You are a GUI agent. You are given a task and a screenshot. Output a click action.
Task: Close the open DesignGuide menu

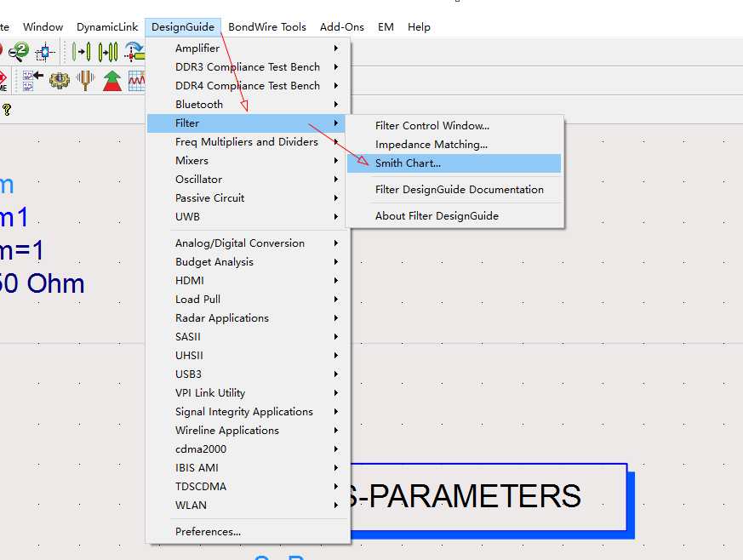183,27
